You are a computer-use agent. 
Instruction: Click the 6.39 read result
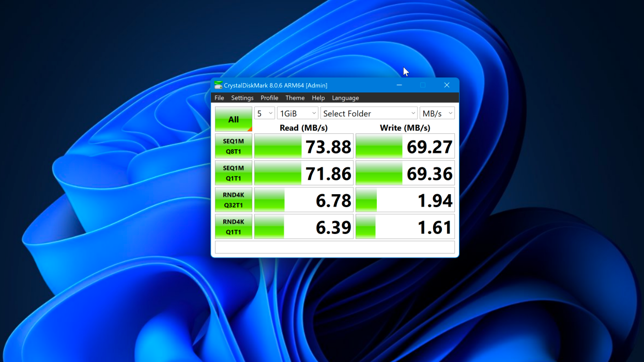click(x=304, y=227)
